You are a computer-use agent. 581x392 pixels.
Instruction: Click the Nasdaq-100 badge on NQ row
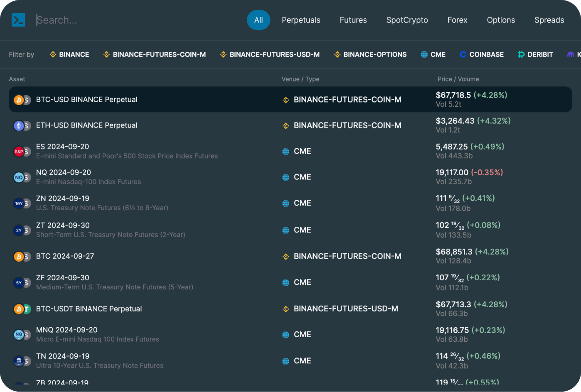tap(19, 177)
